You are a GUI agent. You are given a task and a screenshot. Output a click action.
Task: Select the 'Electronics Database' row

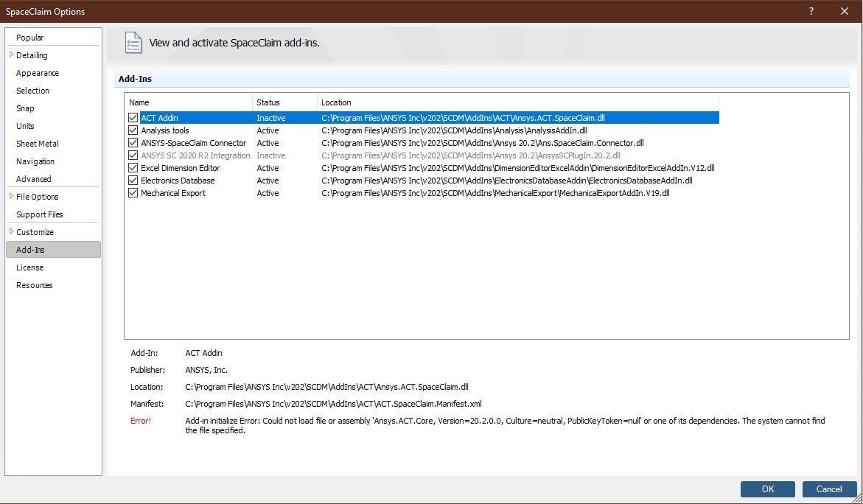tap(422, 181)
